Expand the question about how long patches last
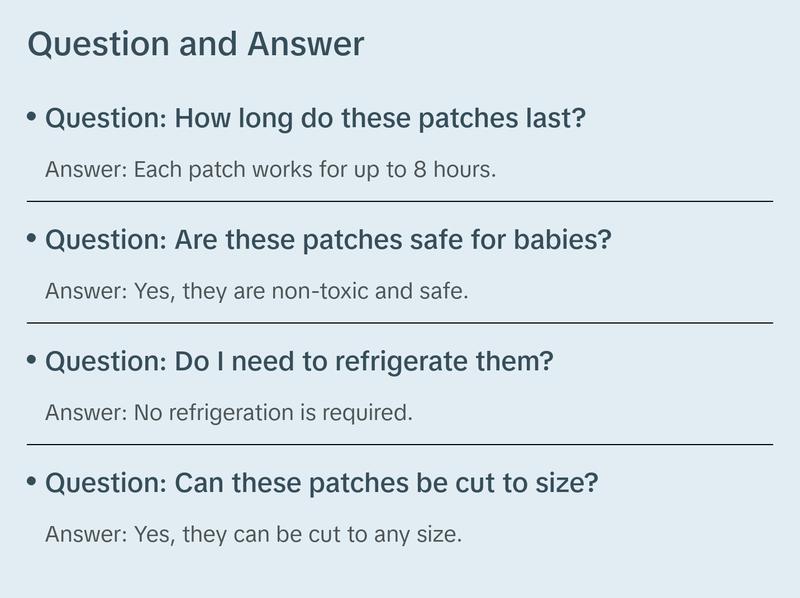The width and height of the screenshot is (800, 598). (x=315, y=118)
